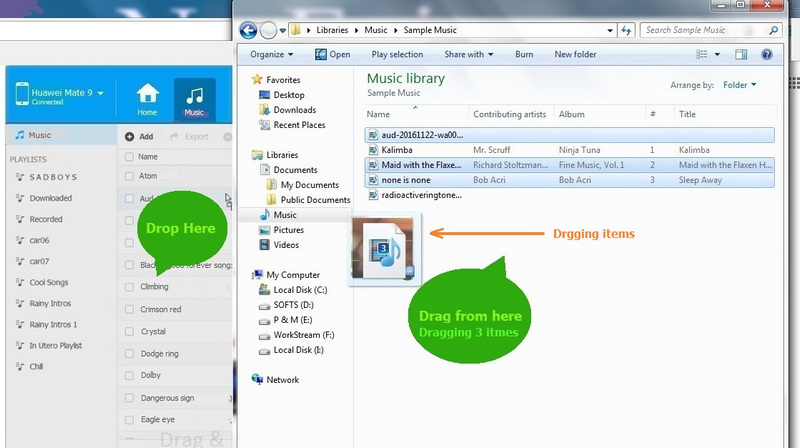Check the Dolby song checkbox
Screen dimensions: 800x448
point(129,376)
